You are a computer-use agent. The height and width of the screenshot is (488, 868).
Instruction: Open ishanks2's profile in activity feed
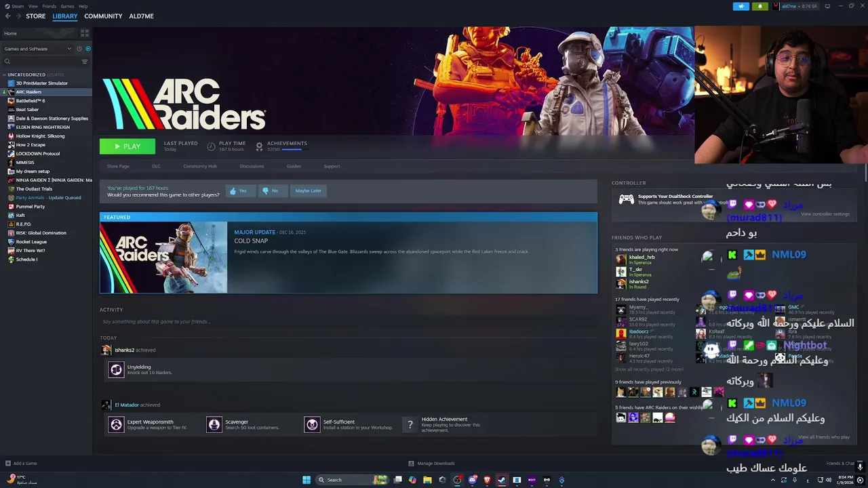[x=124, y=350]
